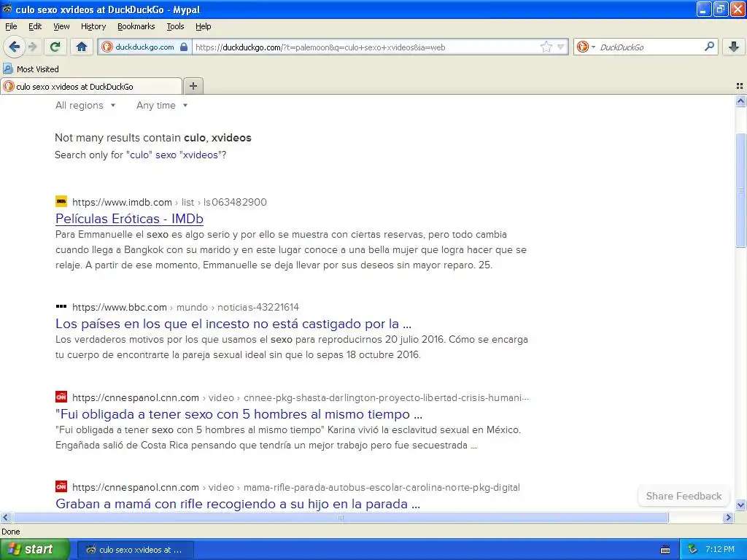
Task: Open the History menu
Action: click(93, 27)
